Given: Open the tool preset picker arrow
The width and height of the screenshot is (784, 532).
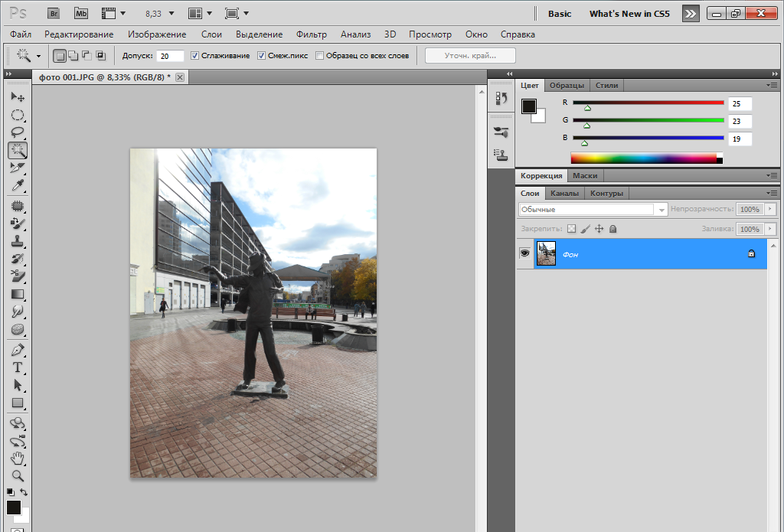Looking at the screenshot, I should pos(38,56).
